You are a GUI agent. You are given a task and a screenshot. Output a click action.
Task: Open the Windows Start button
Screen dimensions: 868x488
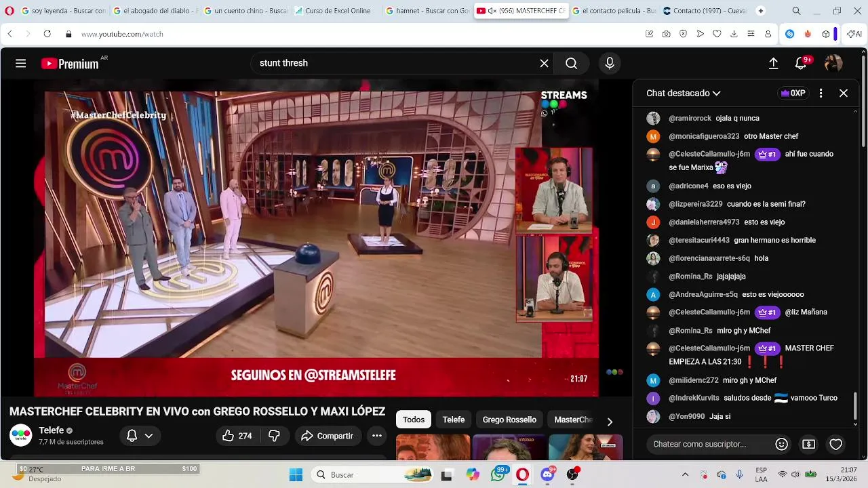296,475
